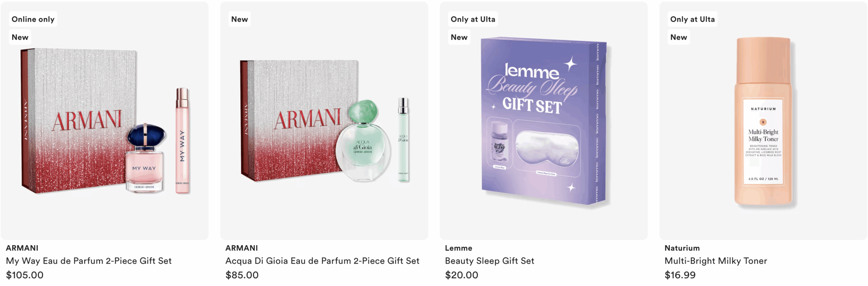Image resolution: width=868 pixels, height=286 pixels.
Task: Click the Lemme brand name
Action: [458, 248]
